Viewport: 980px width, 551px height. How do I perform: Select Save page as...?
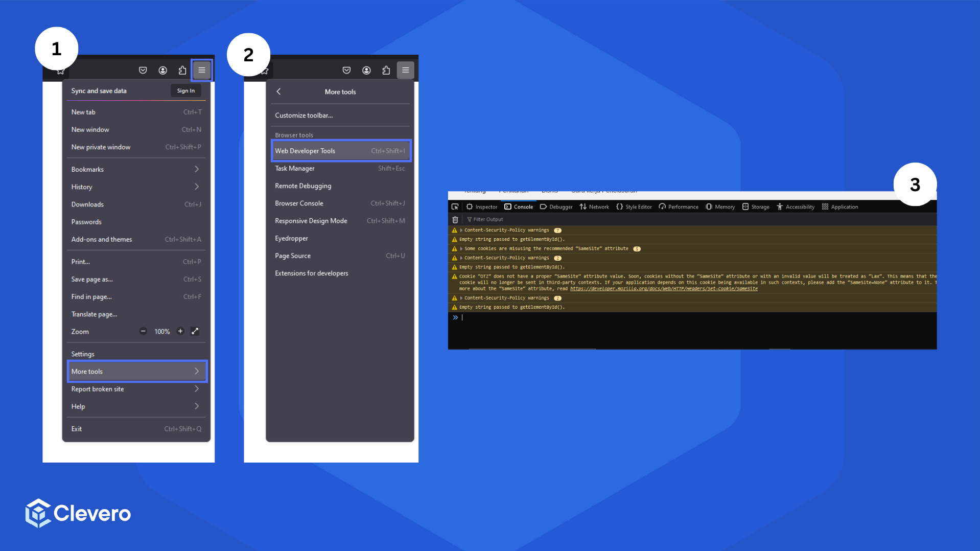point(136,279)
